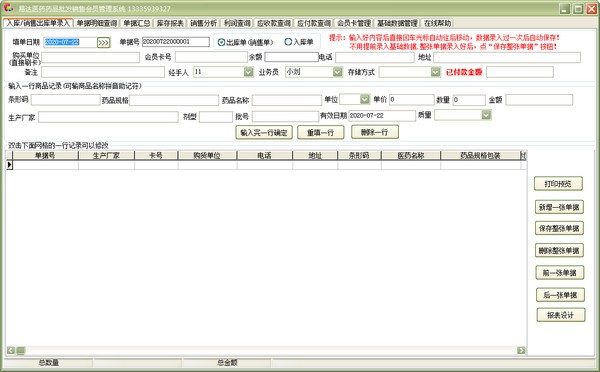Switch to the 库存报表 tab
This screenshot has width=600, height=372.
coord(170,23)
